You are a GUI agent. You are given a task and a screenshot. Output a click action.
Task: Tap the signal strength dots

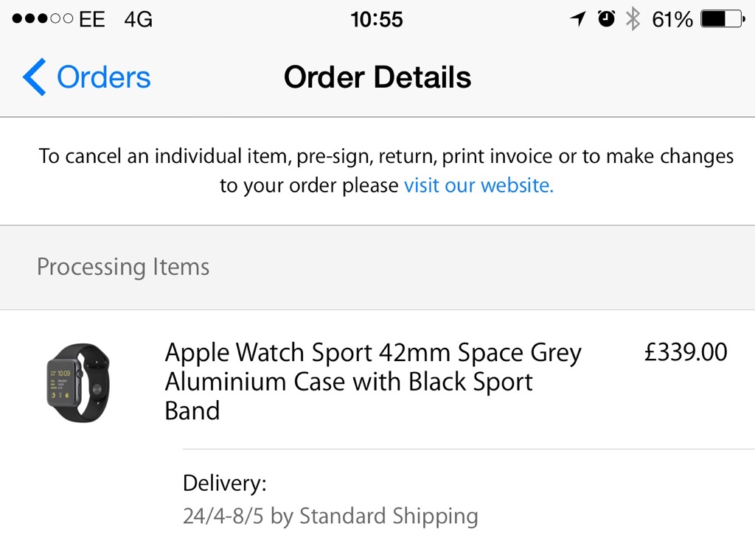click(x=42, y=19)
